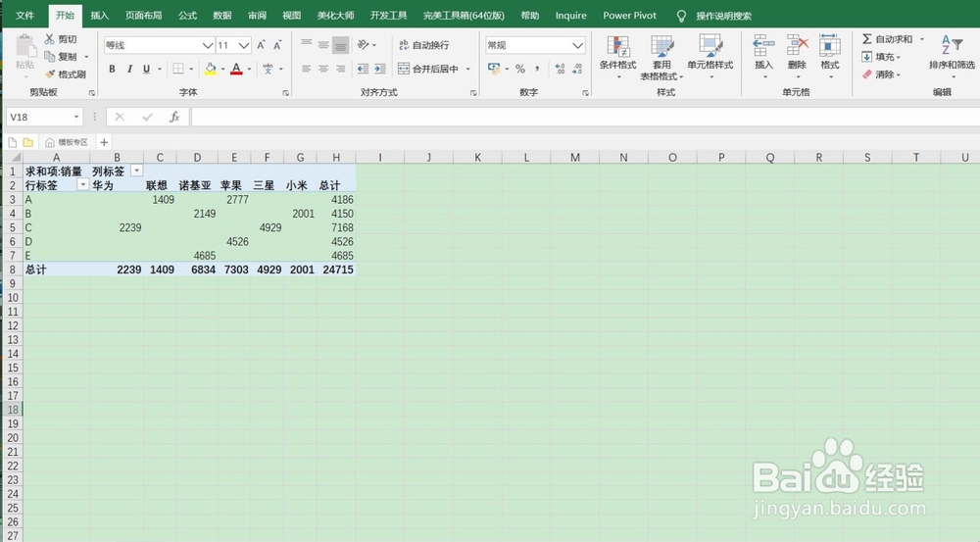Open Format as Table (套用表格格式)
Image resolution: width=980 pixels, height=542 pixels.
(x=661, y=56)
